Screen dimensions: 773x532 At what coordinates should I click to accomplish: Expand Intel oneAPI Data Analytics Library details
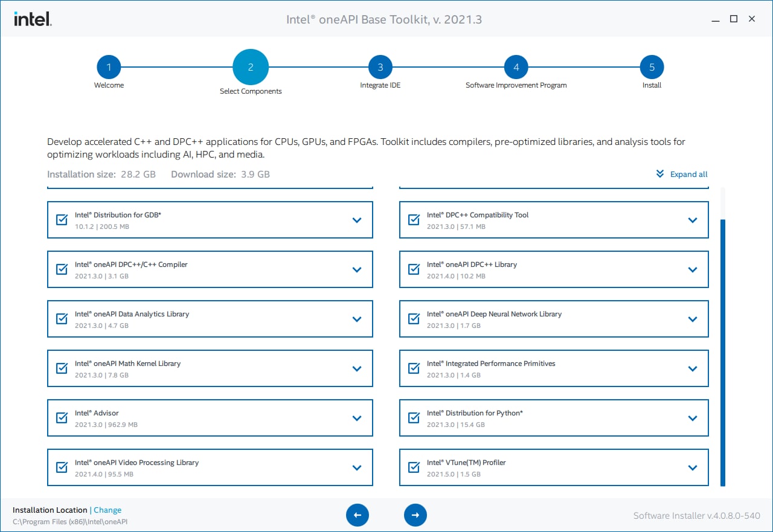point(357,319)
